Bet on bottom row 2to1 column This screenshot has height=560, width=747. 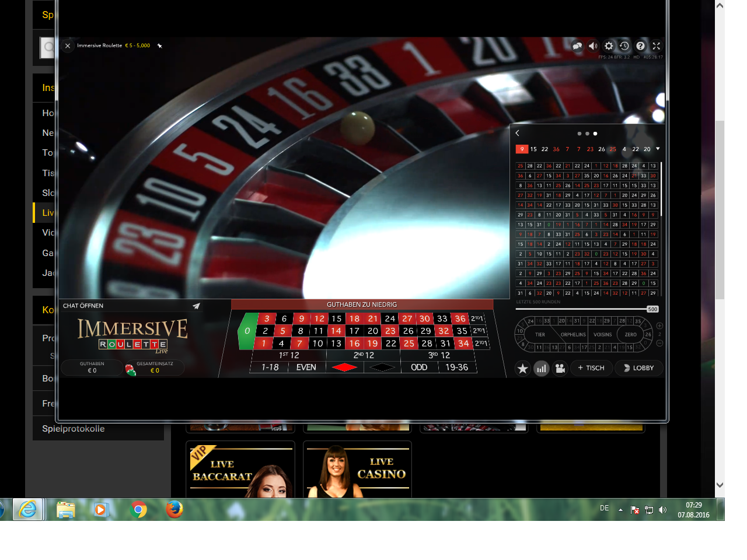tap(481, 344)
